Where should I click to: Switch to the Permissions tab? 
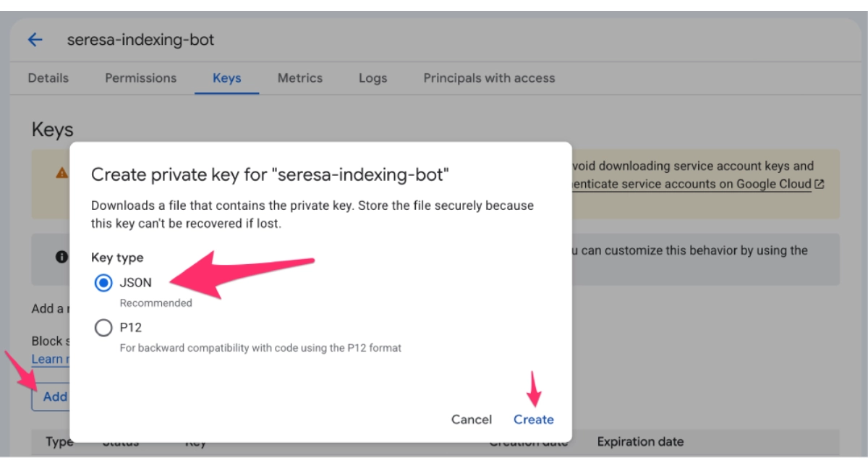(140, 78)
